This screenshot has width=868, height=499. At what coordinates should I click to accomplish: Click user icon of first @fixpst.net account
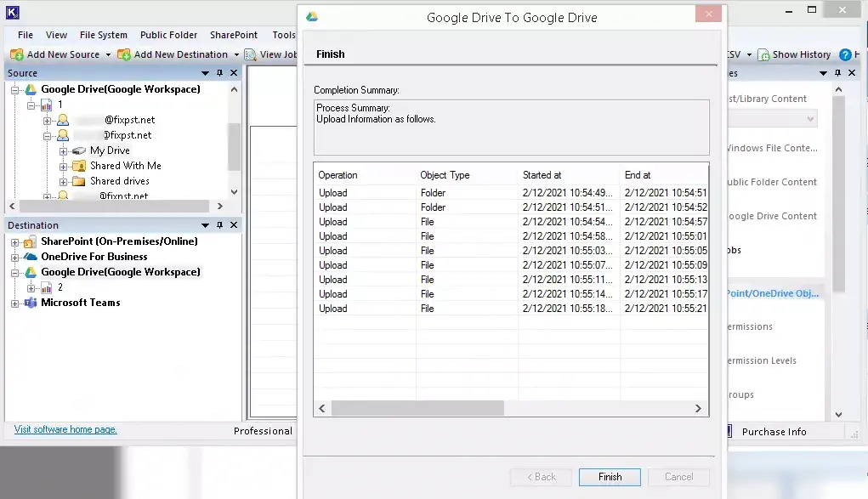pyautogui.click(x=63, y=120)
